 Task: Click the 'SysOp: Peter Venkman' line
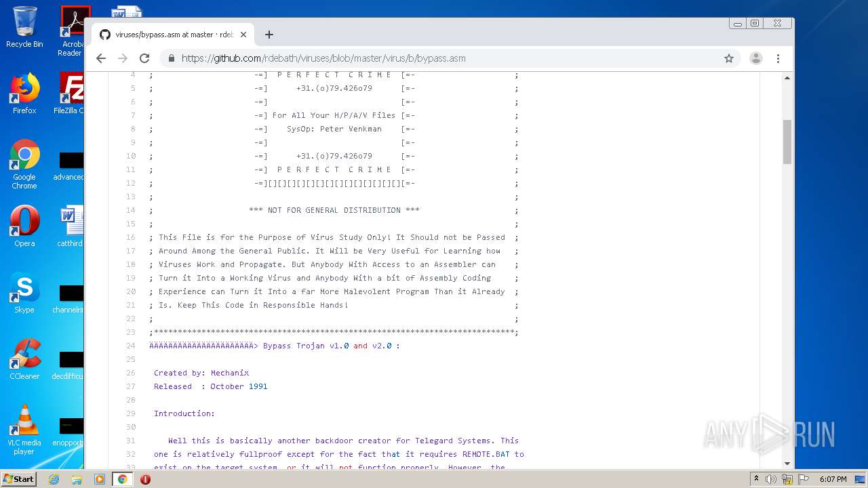[334, 129]
